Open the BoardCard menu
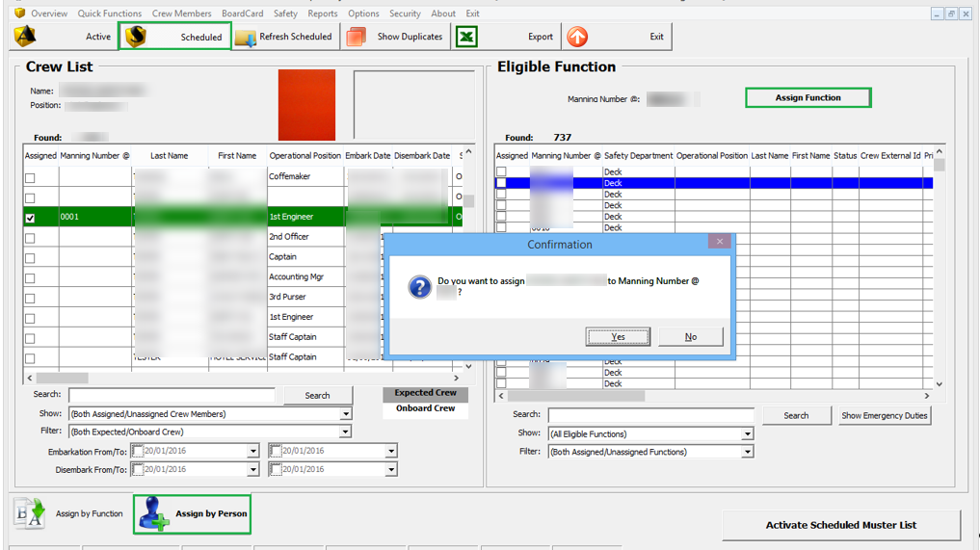 pyautogui.click(x=243, y=13)
